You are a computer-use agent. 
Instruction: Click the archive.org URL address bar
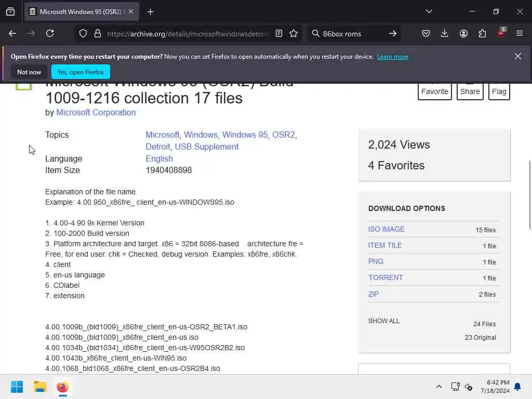click(x=188, y=34)
